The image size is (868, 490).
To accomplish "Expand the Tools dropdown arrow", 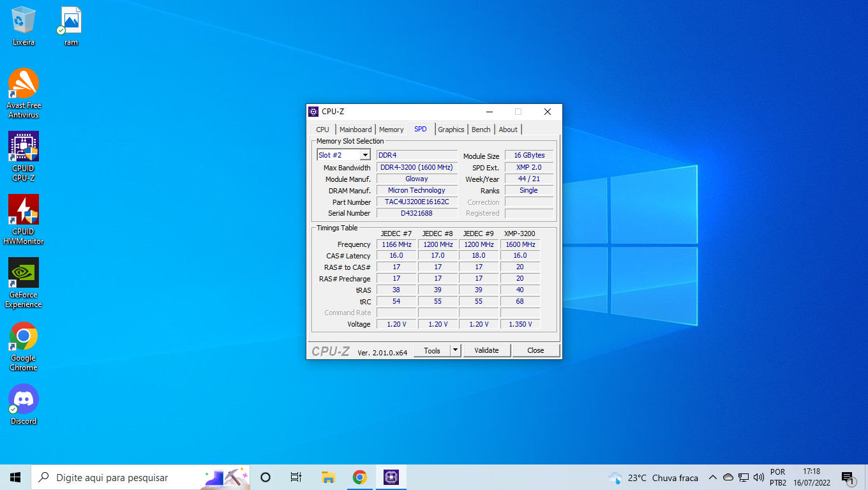I will 455,350.
